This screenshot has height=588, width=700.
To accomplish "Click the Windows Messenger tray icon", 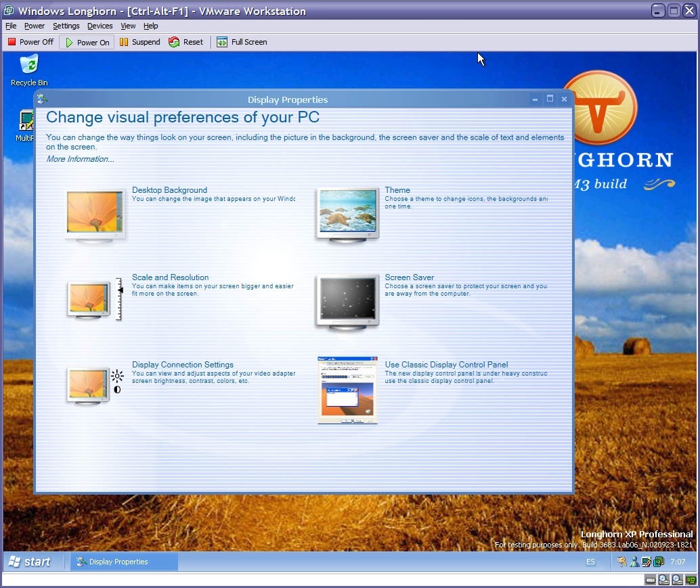I will 634,561.
